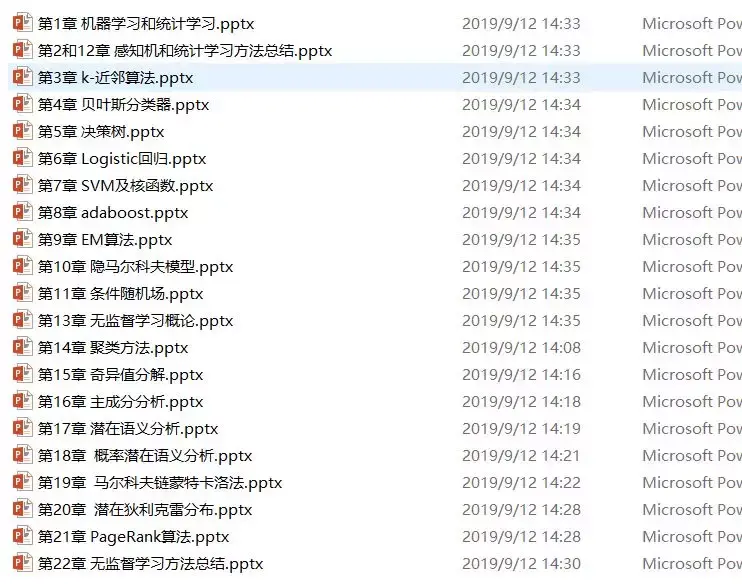Click the 14:28 date of 第20章 潜在狄利克雷分布
Screen dimensions: 742x584
click(521, 509)
